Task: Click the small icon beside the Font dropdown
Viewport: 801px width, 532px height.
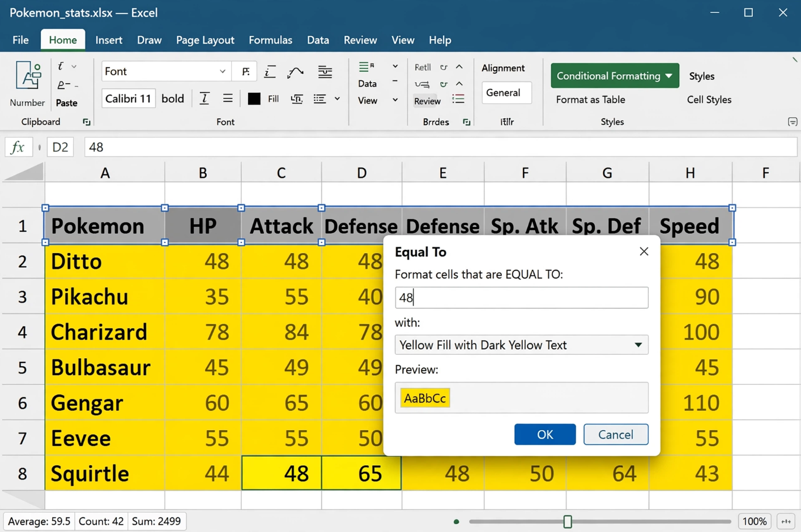Action: pyautogui.click(x=245, y=71)
